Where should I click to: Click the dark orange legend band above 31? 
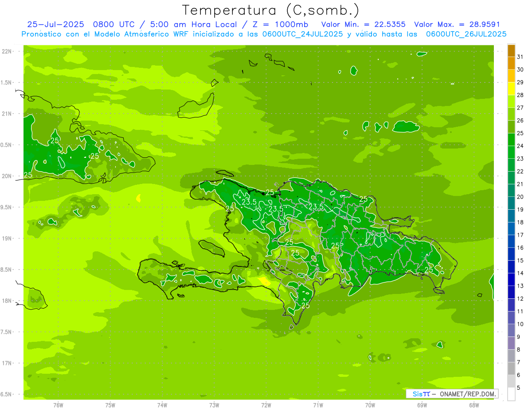click(x=511, y=50)
